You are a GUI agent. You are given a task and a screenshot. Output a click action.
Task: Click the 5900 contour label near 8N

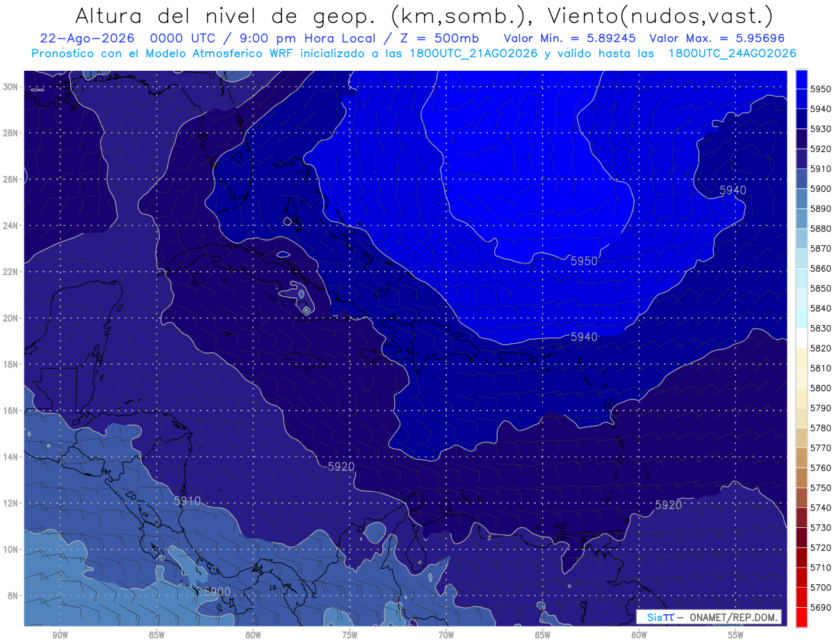[218, 591]
